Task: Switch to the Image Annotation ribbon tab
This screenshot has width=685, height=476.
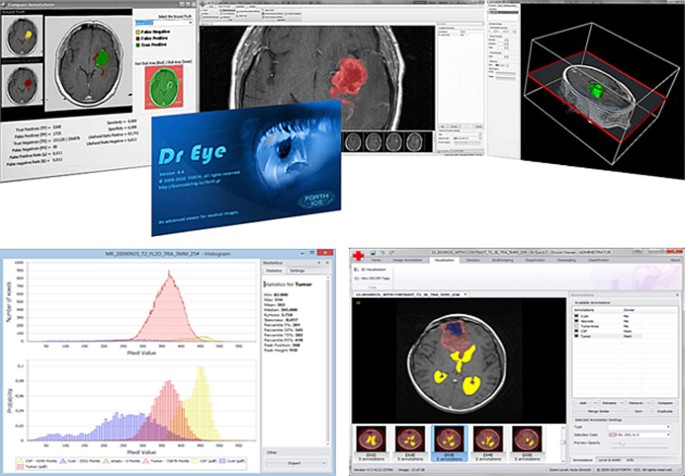Action: coord(408,260)
